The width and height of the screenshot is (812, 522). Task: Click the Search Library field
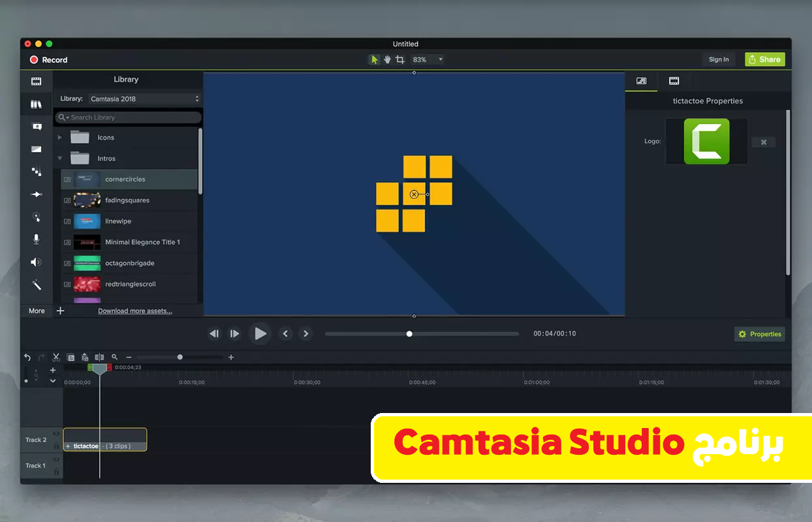point(128,117)
